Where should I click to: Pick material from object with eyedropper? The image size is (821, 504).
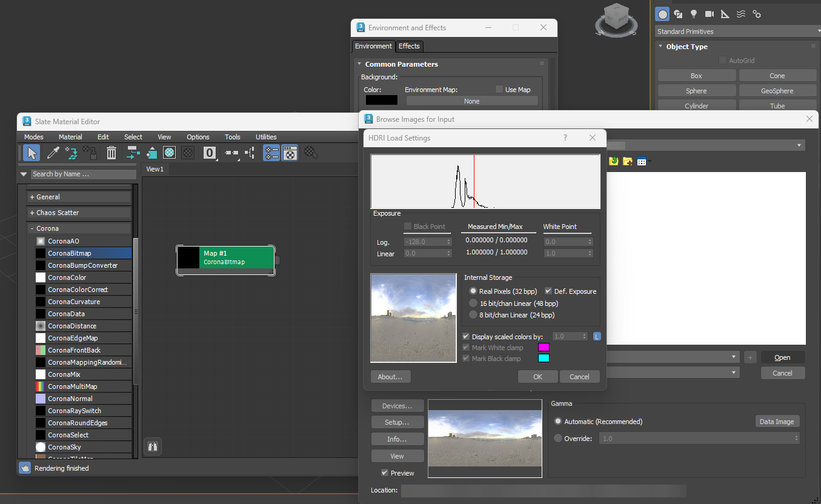coord(53,153)
